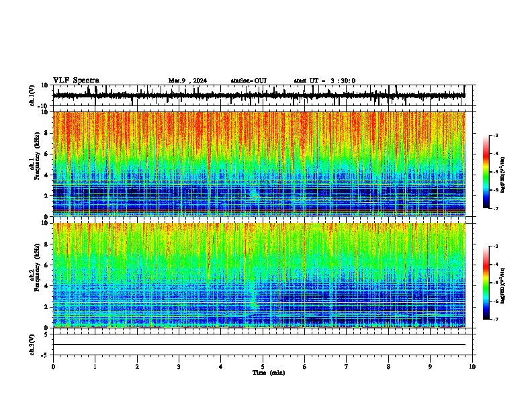The width and height of the screenshot is (532, 411).
Task: Click time-axis tick label "5" above "Time (min)"
Action: tap(263, 367)
